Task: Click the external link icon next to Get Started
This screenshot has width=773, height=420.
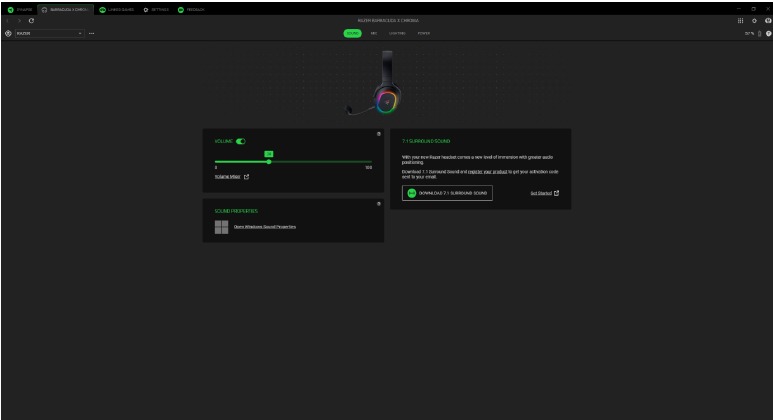Action: coord(557,193)
